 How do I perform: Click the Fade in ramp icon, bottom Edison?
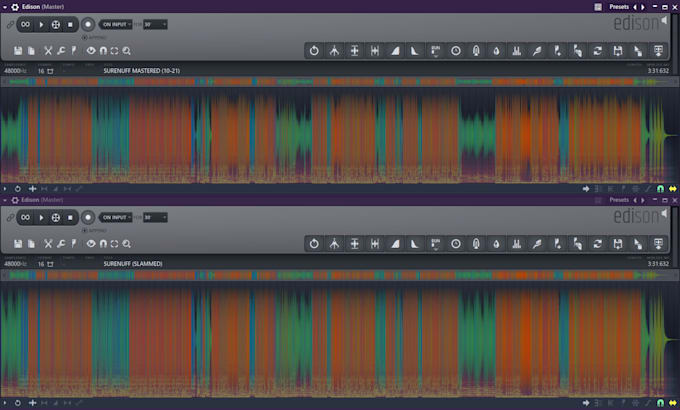click(x=395, y=244)
